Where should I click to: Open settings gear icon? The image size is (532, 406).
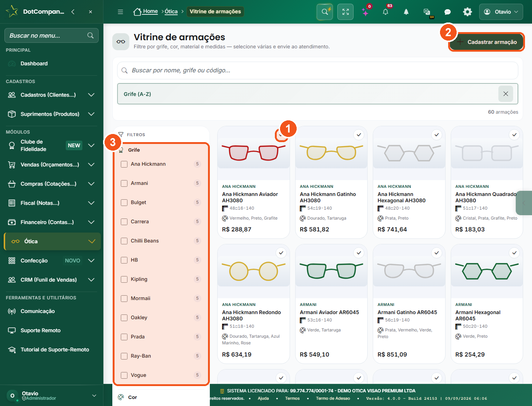pos(467,12)
